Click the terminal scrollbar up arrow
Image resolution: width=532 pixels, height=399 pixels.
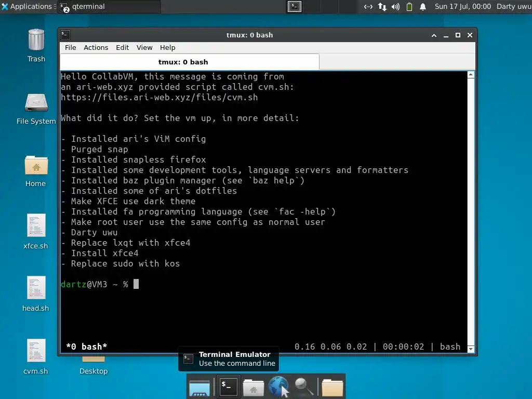[x=471, y=75]
